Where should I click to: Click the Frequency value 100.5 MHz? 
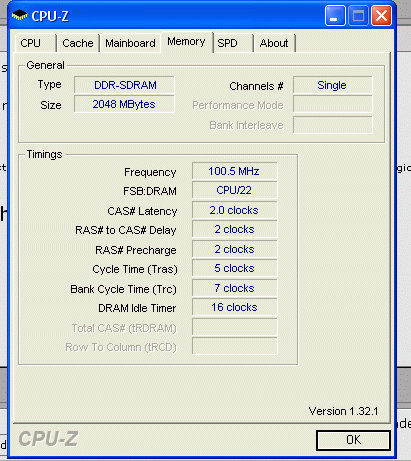[234, 171]
